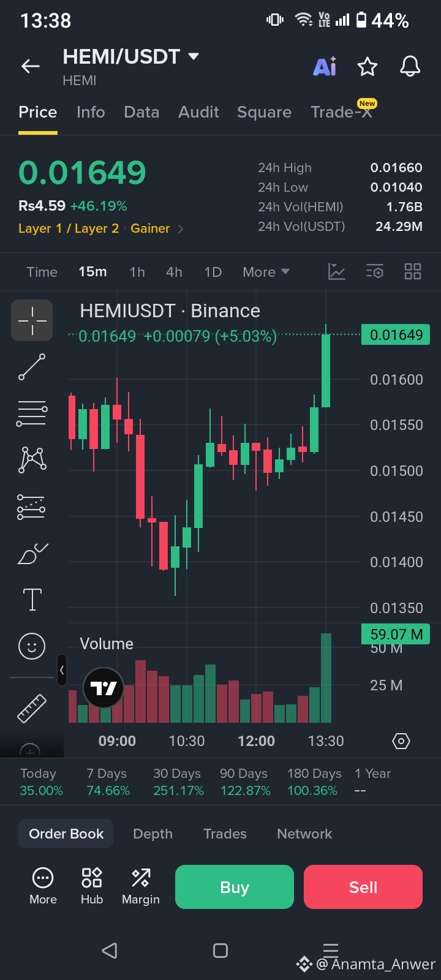Select the Time chart interval
Screen dimensions: 441x980
tap(42, 272)
